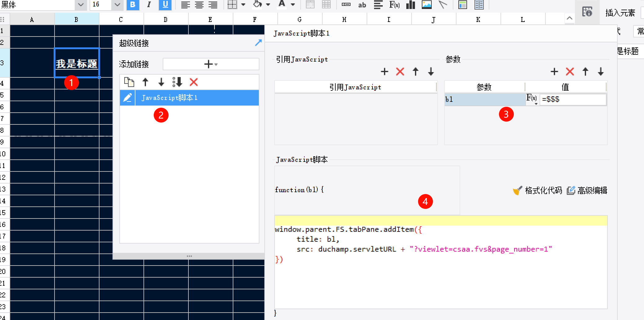Edit JavaScript脚本1 with the pencil icon
The height and width of the screenshot is (320, 644).
pos(127,98)
